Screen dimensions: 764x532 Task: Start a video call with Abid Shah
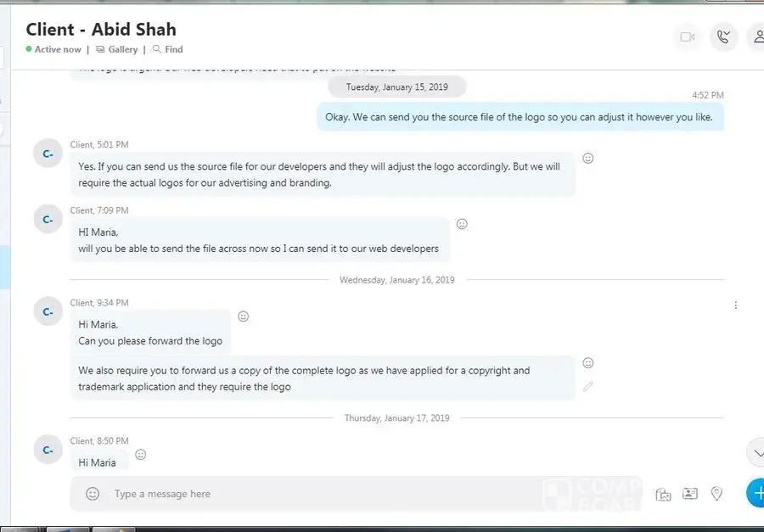click(x=688, y=37)
